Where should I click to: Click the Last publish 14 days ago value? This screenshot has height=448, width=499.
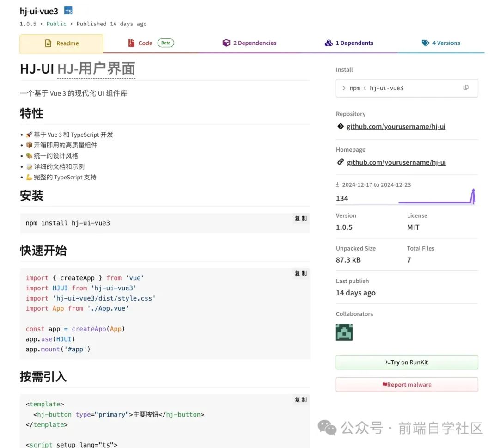click(355, 293)
